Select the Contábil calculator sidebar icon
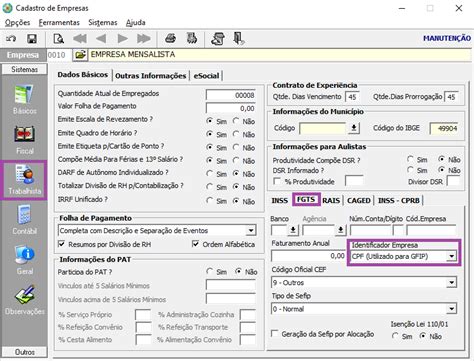 click(24, 220)
